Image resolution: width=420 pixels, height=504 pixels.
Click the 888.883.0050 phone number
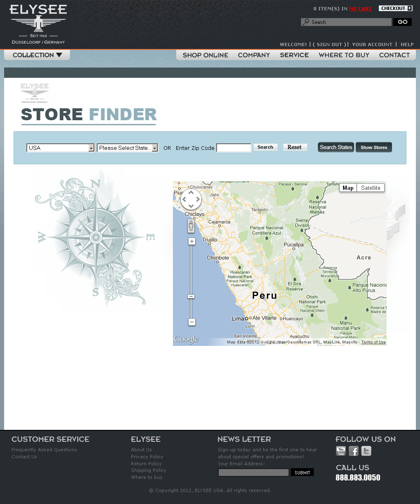358,478
